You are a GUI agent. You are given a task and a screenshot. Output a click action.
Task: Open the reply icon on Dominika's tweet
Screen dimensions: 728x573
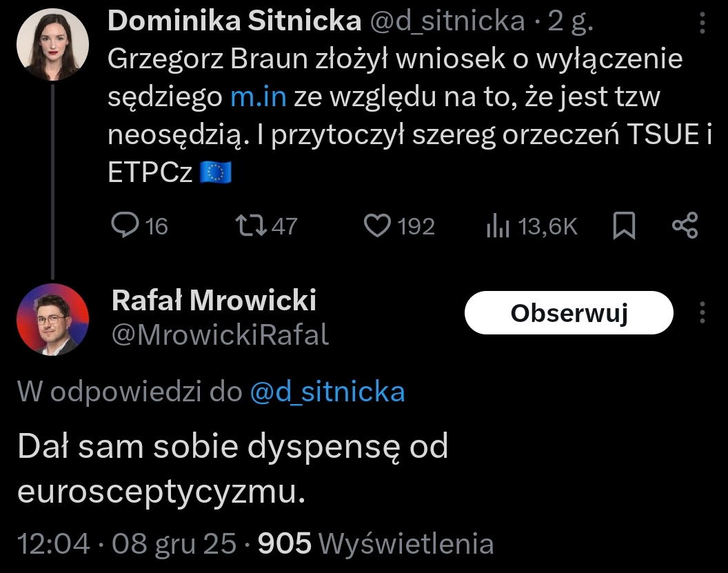tap(125, 226)
